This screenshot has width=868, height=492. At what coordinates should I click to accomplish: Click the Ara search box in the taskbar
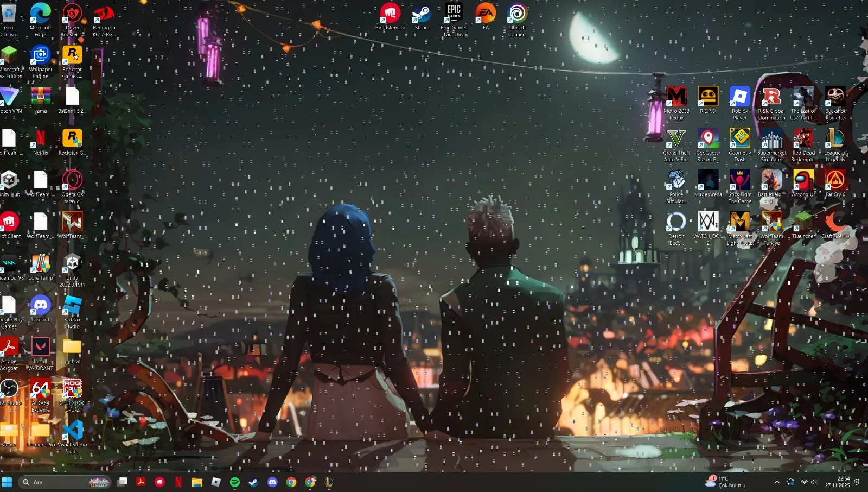tap(65, 482)
